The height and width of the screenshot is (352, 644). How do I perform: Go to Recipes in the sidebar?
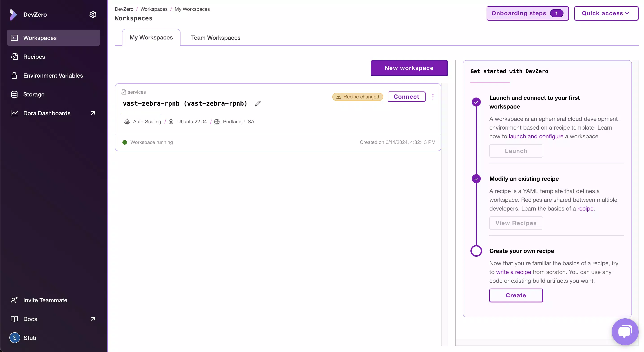tap(54, 57)
